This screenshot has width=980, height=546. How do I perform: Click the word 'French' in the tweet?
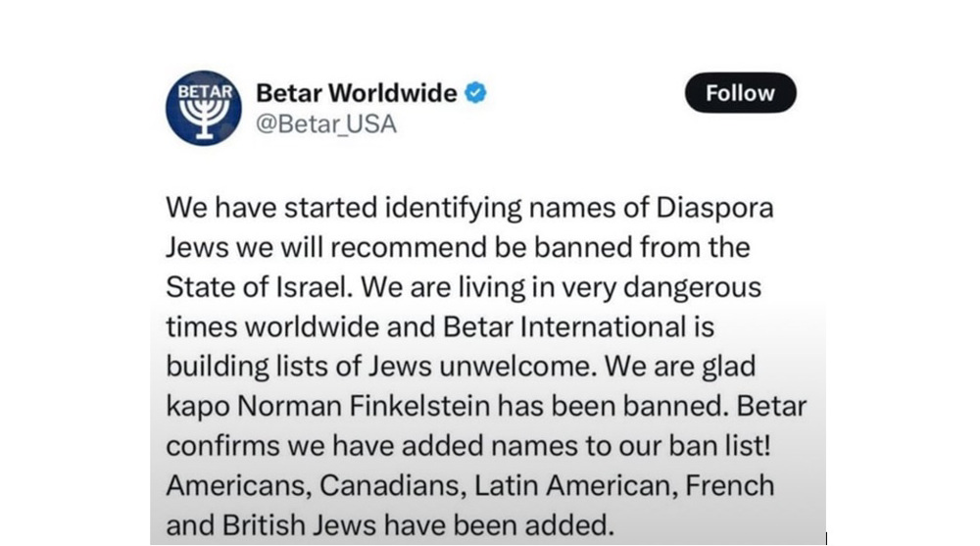[730, 485]
